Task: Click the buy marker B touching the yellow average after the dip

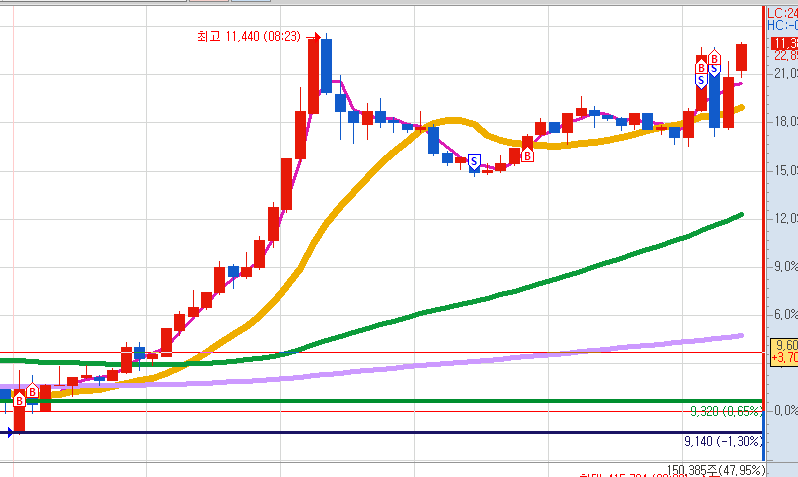Action: pyautogui.click(x=528, y=155)
